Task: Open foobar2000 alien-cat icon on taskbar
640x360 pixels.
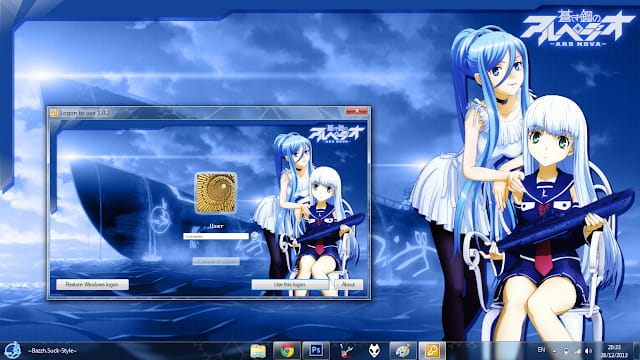Action: [374, 351]
